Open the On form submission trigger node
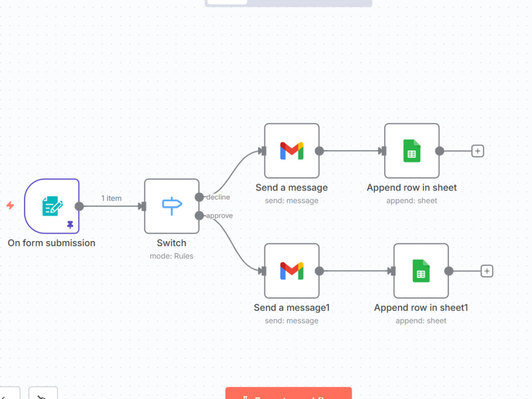This screenshot has height=399, width=532. (x=52, y=206)
